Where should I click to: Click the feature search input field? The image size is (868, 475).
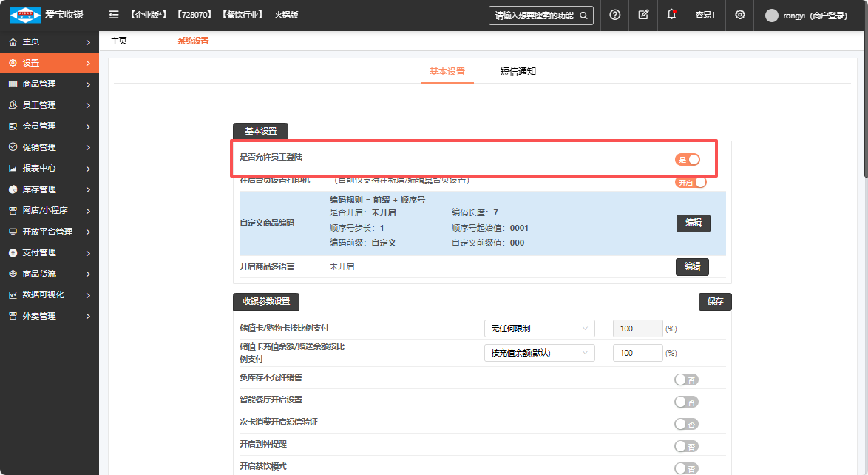(534, 16)
